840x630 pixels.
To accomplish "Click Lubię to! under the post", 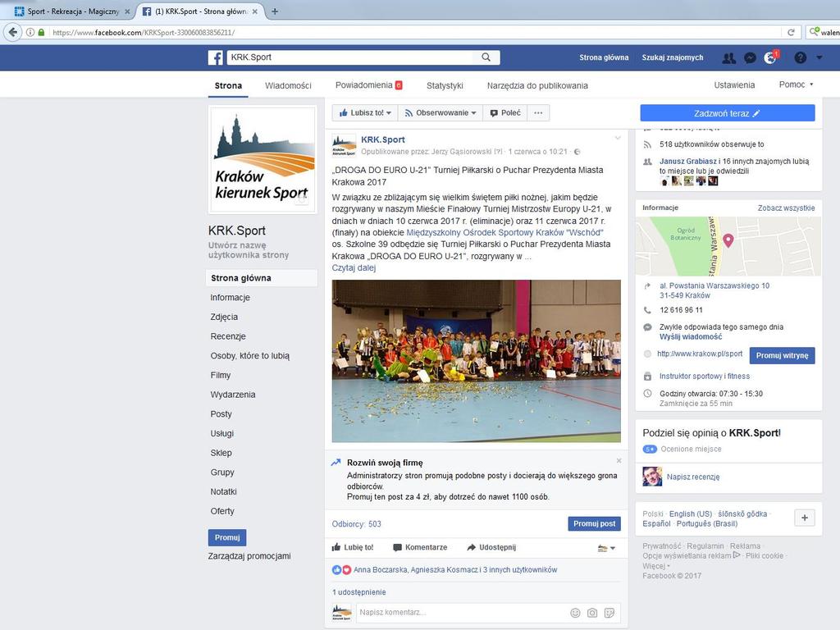I will click(x=353, y=547).
